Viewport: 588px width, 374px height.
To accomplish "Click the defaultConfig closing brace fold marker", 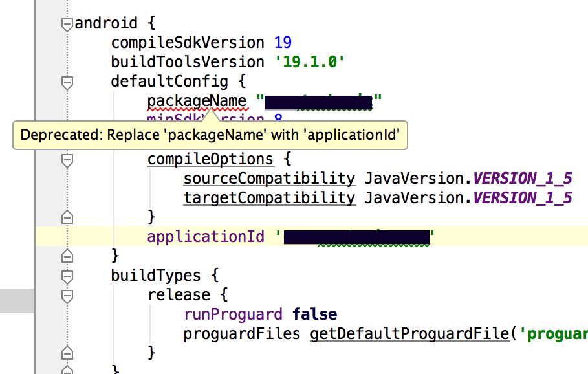I will 67,256.
